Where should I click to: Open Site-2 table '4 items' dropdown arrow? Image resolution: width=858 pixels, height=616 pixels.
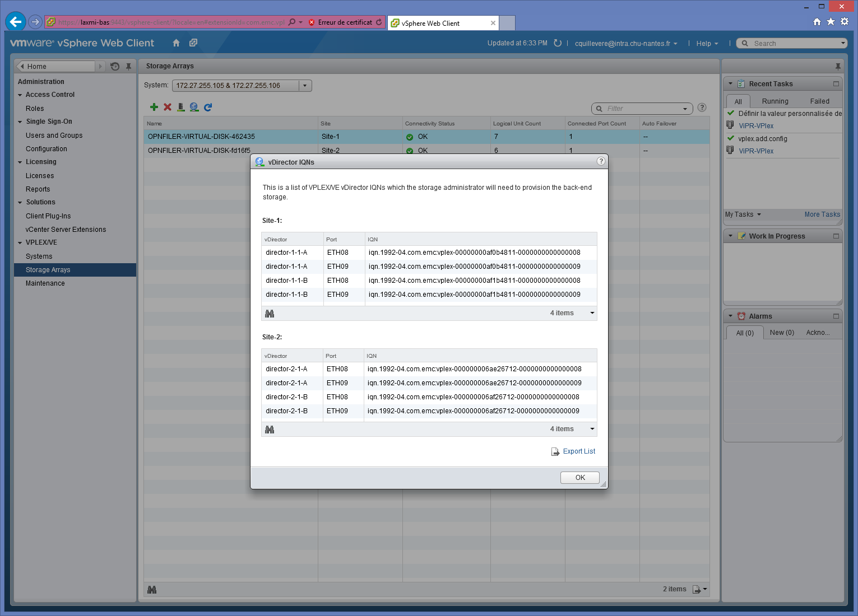pos(592,429)
